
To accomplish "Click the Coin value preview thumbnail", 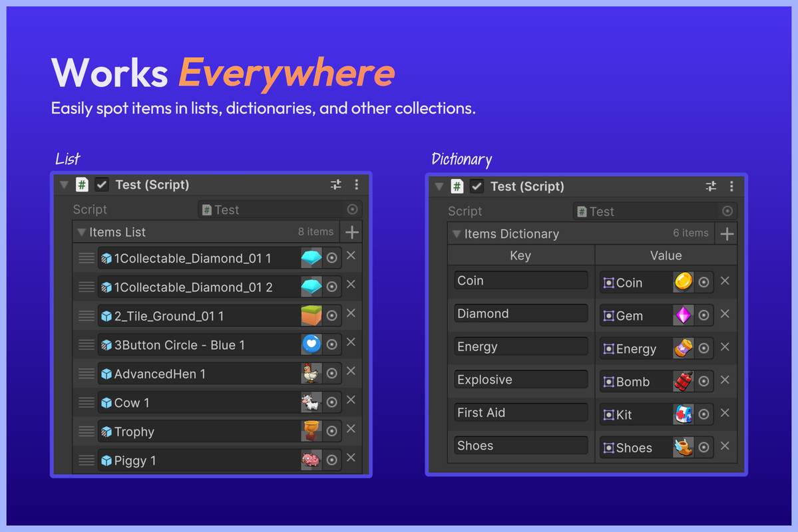I will 684,282.
